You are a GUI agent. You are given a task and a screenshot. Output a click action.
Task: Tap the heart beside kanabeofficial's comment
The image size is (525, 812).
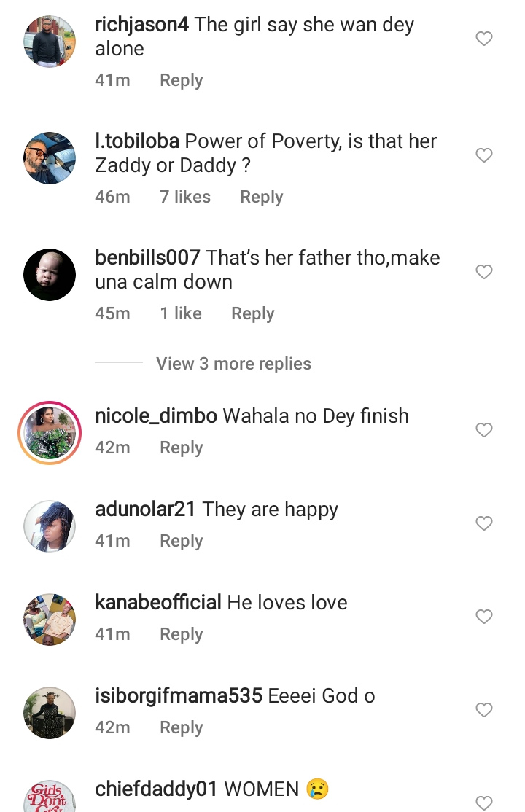484,617
